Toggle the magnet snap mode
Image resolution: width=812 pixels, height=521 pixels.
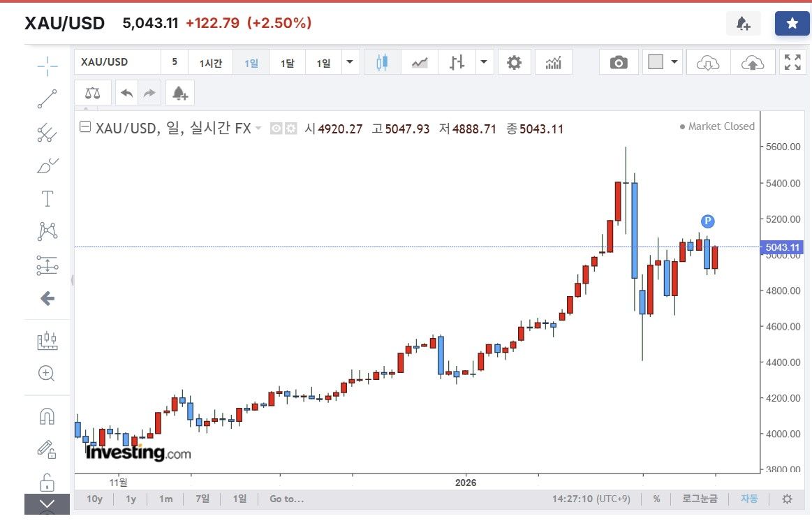click(x=47, y=417)
